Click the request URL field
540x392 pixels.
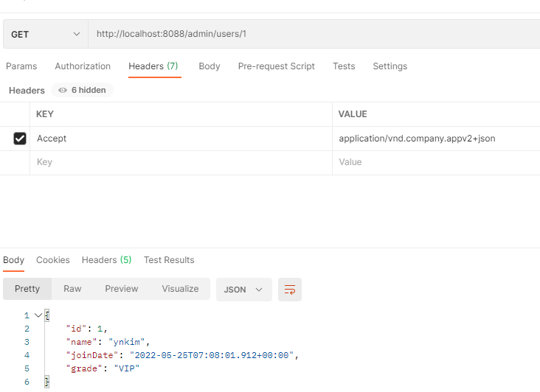(314, 34)
